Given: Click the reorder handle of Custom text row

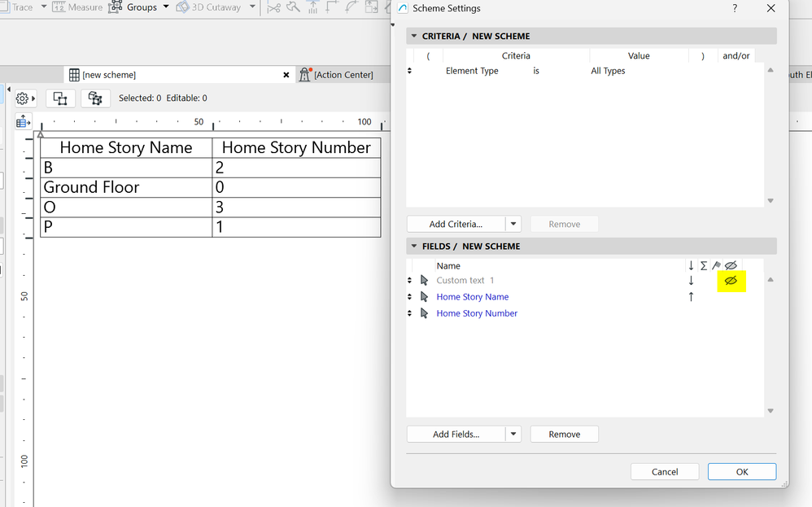Looking at the screenshot, I should (409, 280).
